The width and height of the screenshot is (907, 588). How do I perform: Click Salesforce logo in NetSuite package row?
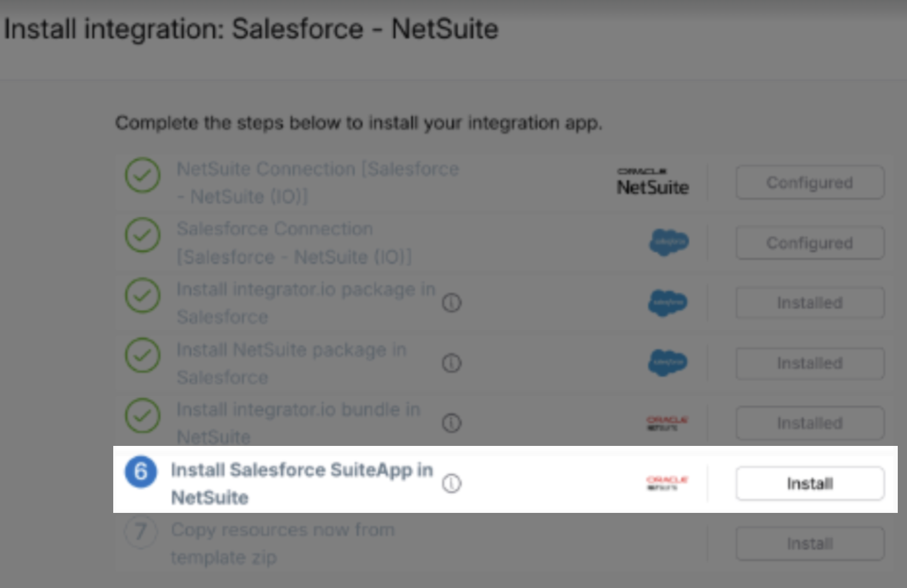click(668, 363)
